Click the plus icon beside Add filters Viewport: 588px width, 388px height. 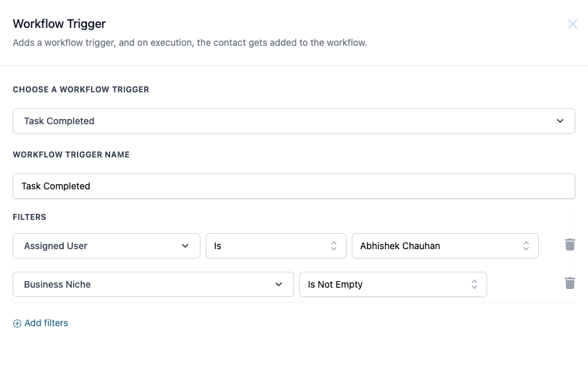17,324
